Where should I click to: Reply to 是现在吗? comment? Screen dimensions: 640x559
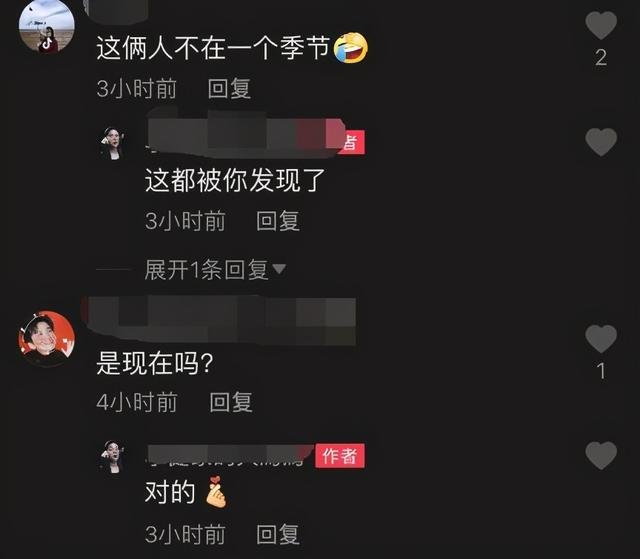coord(231,402)
